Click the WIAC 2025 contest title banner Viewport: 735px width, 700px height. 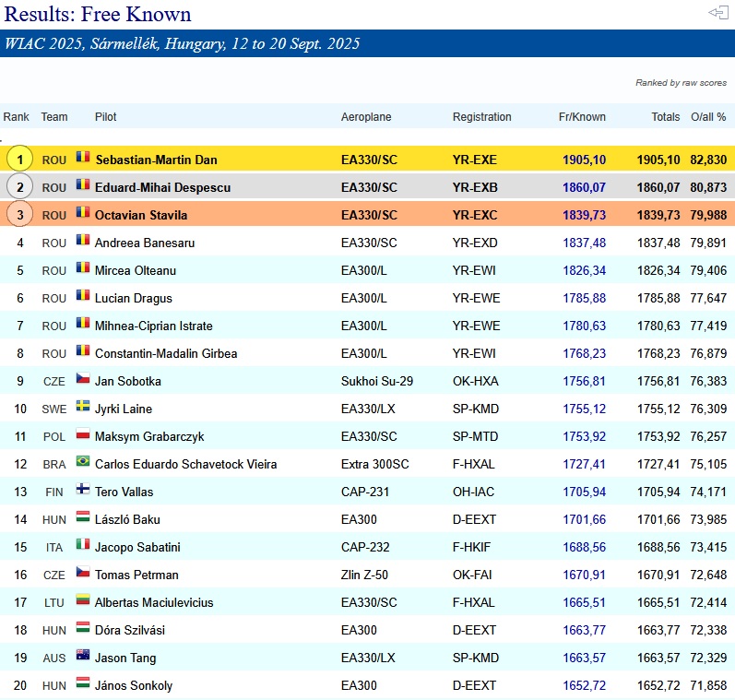click(367, 43)
